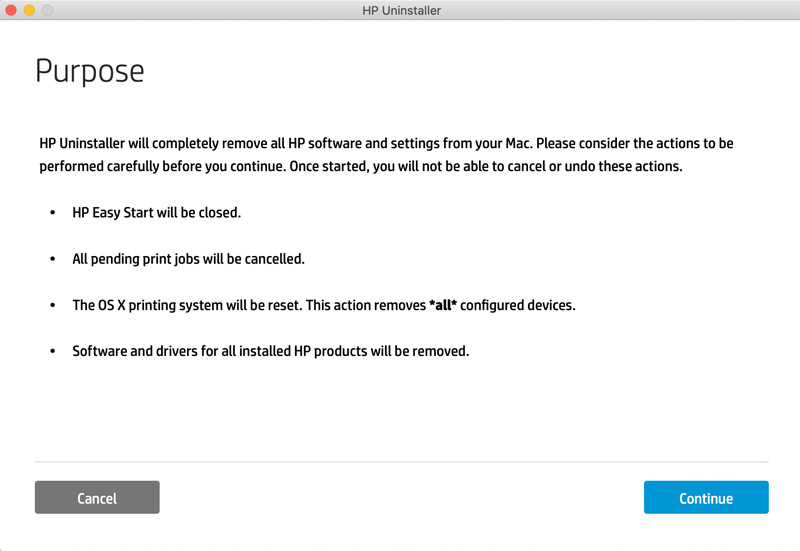Screen dimensions: 800x551
Task: Click the 'HP Uninstaller will completely remove' paragraph
Action: point(386,155)
